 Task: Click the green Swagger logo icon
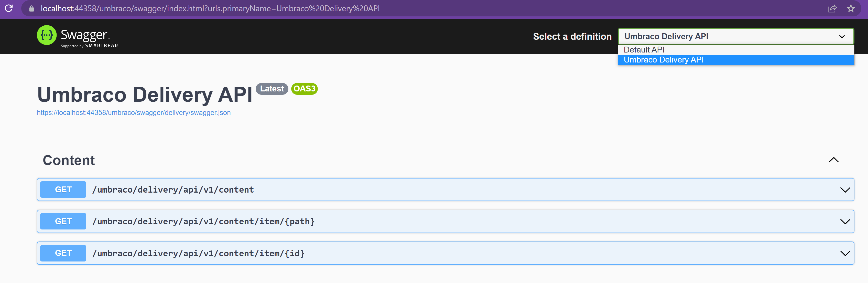(x=47, y=35)
